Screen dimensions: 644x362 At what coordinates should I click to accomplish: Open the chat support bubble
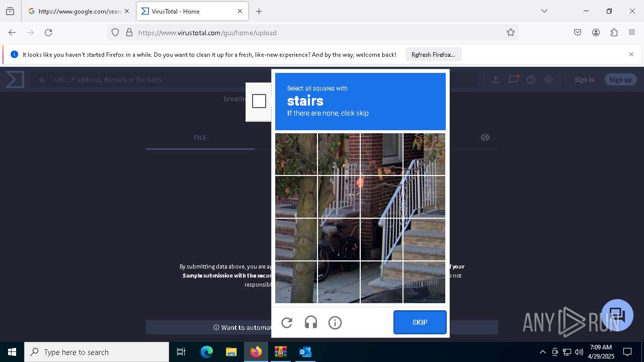pyautogui.click(x=617, y=315)
